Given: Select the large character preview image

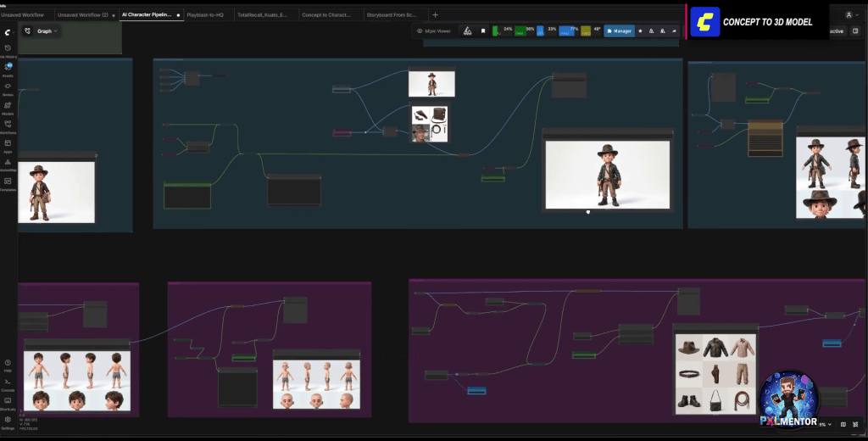Looking at the screenshot, I should pos(607,175).
